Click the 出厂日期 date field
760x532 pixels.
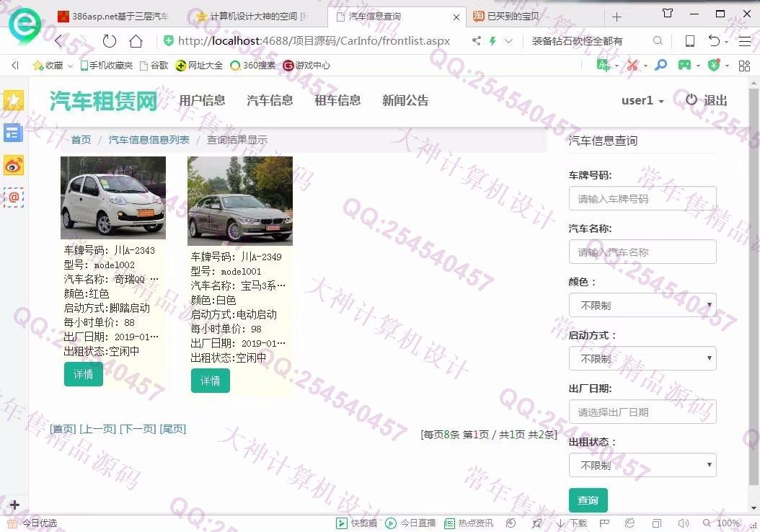(642, 412)
